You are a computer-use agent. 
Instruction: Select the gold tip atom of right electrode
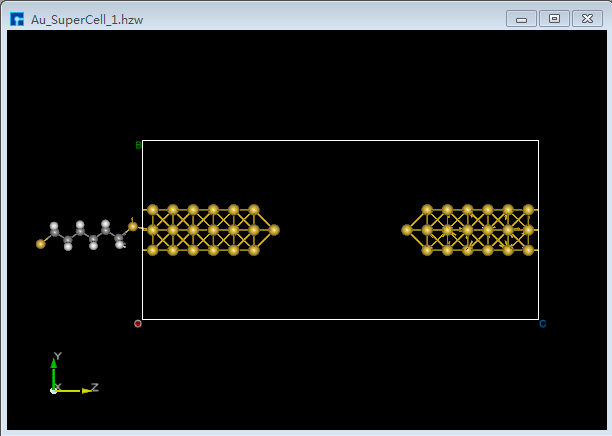coord(407,230)
